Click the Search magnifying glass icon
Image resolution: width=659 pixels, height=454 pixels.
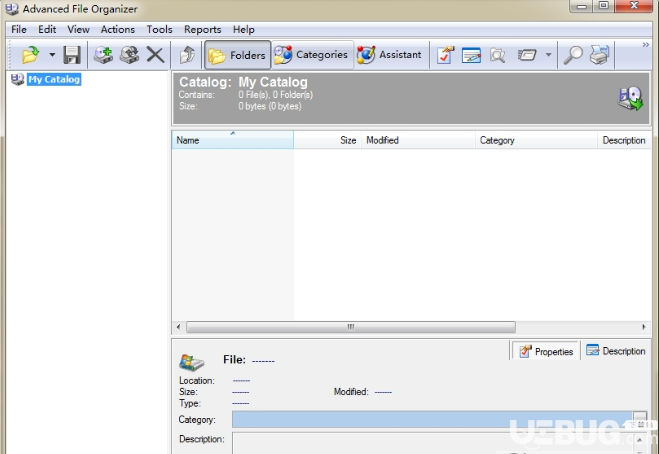pyautogui.click(x=573, y=55)
